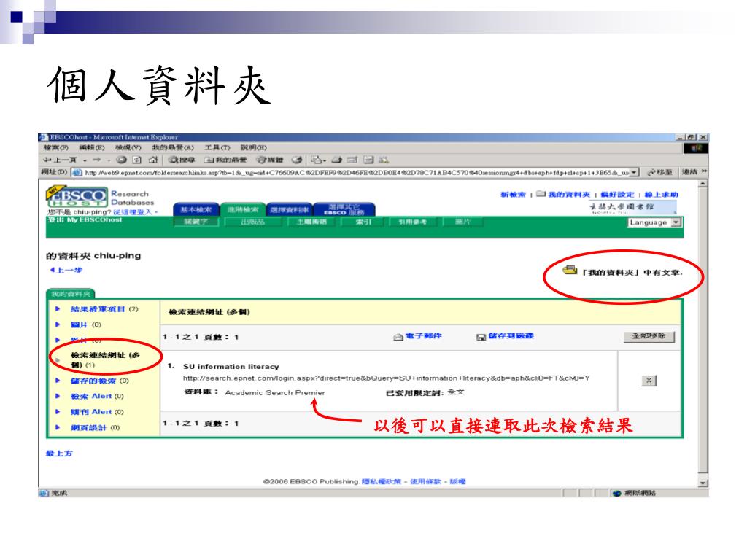Open the Language dropdown
This screenshot has width=747, height=560.
click(655, 222)
